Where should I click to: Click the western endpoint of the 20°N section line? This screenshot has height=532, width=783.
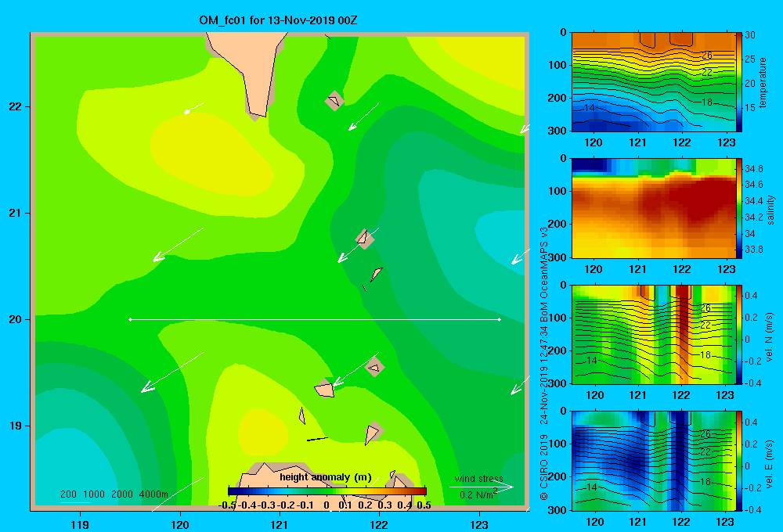[130, 319]
